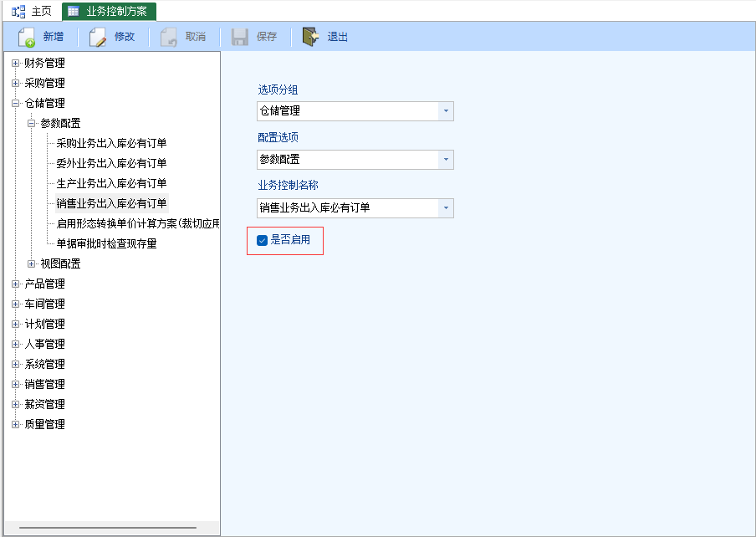Image resolution: width=756 pixels, height=537 pixels.
Task: Switch to the 业务控制方案 tab
Action: coord(109,12)
